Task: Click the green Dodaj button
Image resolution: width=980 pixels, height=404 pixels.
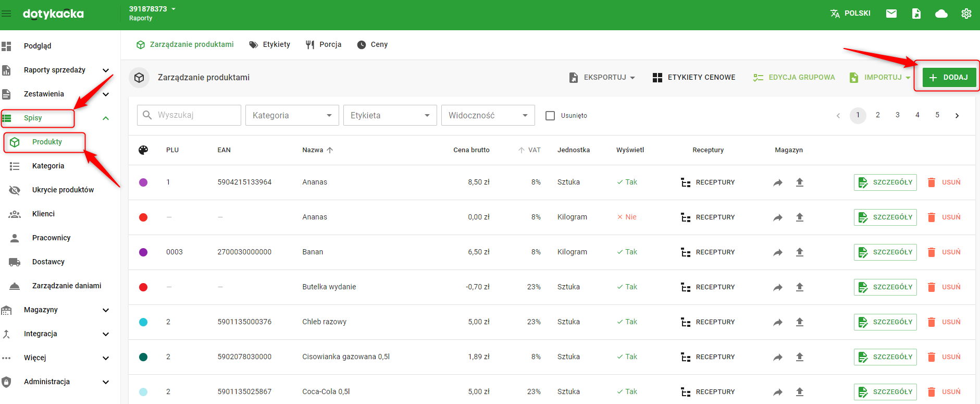Action: tap(949, 78)
